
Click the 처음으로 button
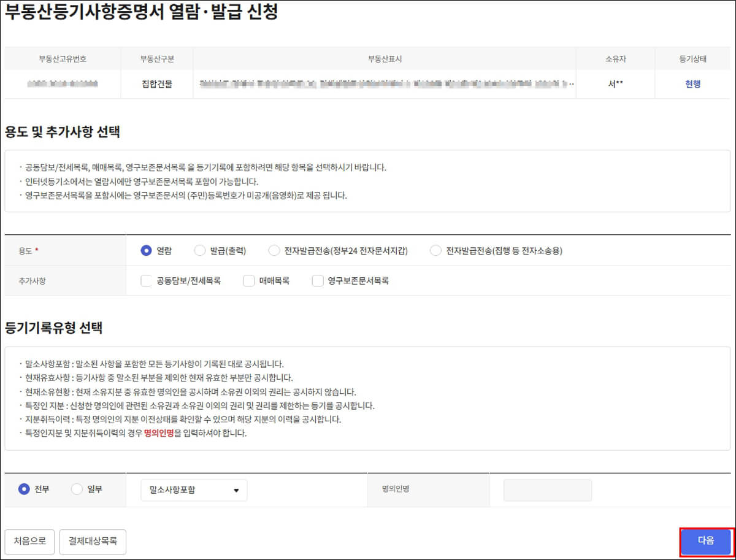tap(29, 542)
